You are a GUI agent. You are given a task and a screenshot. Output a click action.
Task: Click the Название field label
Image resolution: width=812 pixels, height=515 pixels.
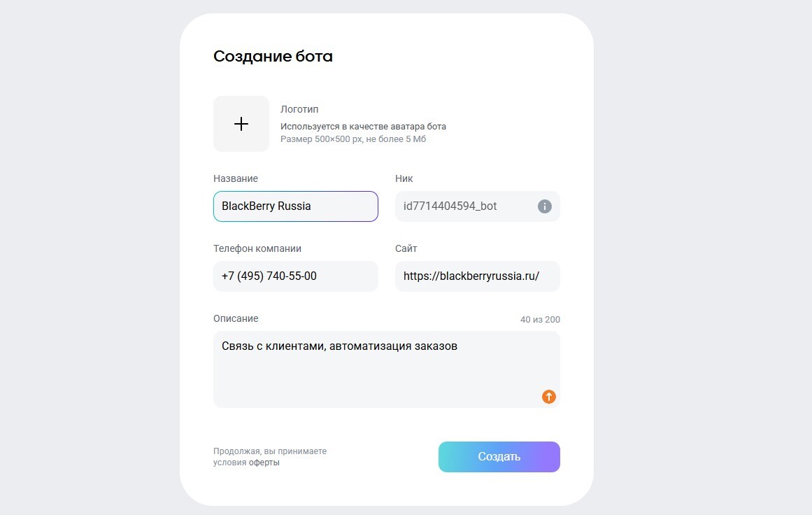click(x=236, y=178)
